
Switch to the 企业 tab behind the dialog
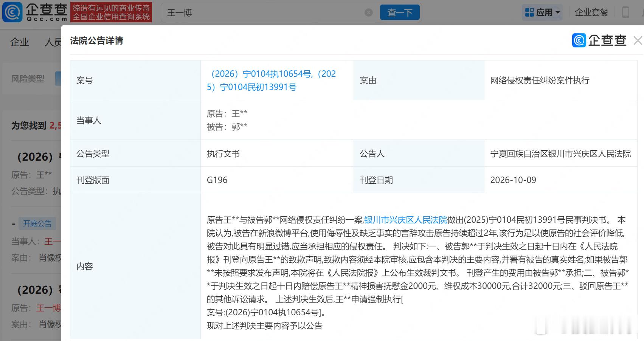tap(20, 42)
